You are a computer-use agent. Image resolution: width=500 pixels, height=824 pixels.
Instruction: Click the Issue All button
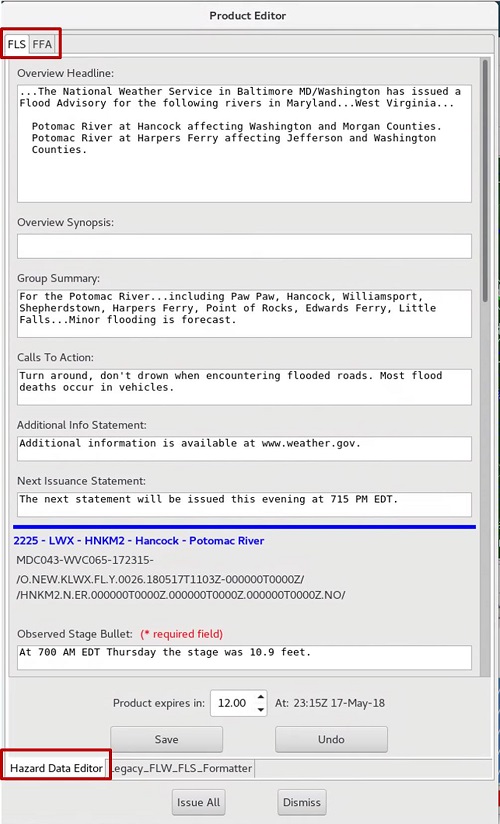(x=199, y=802)
